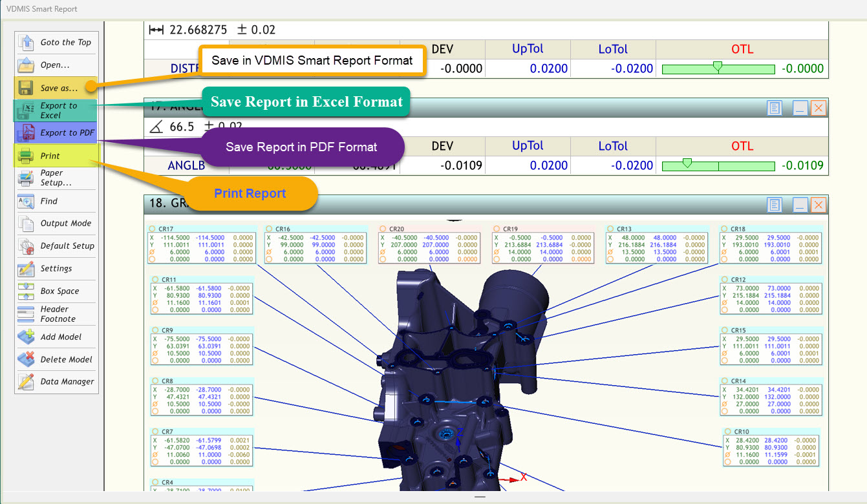Click the Print icon in sidebar

(x=27, y=156)
